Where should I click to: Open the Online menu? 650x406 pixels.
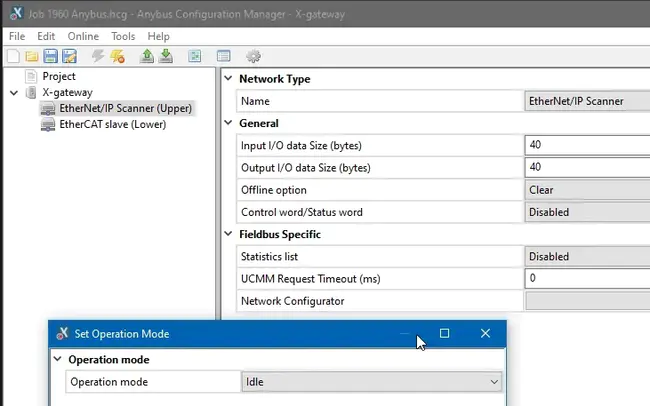83,36
